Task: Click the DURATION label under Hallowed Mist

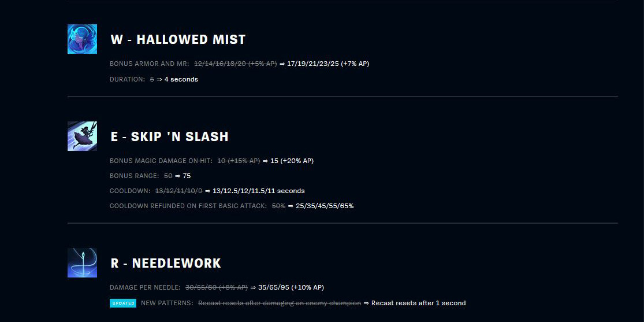Action: tap(127, 79)
